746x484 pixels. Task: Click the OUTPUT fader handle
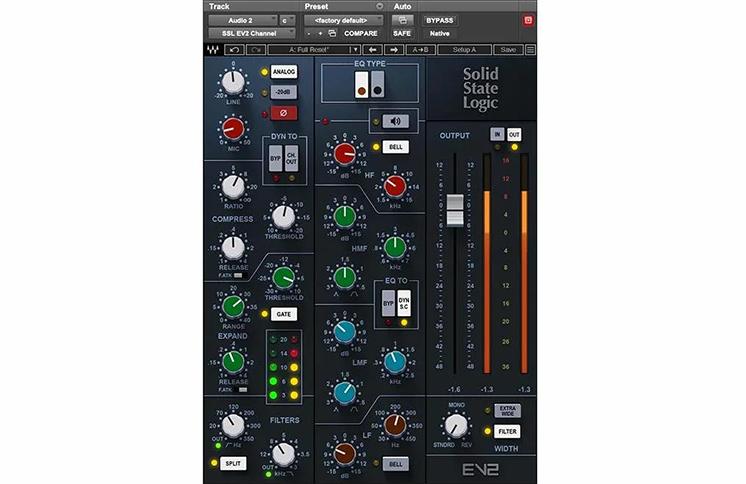click(455, 210)
